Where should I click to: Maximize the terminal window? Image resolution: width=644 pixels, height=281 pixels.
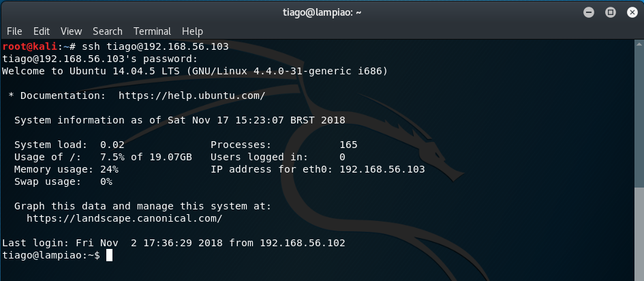611,12
